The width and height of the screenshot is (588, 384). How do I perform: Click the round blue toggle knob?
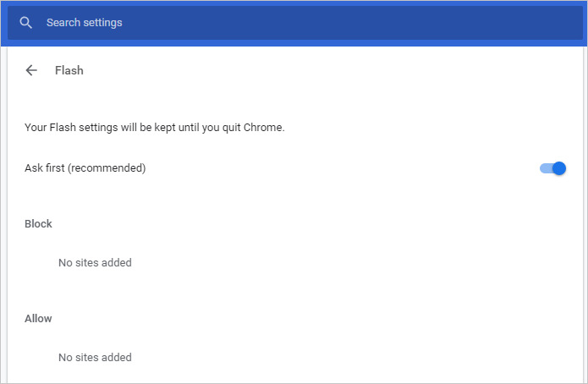click(558, 168)
